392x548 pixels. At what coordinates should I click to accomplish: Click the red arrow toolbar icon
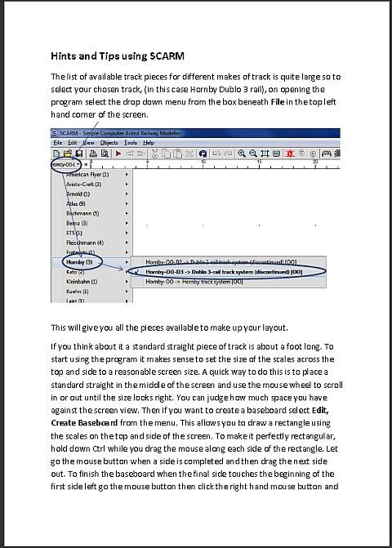[118, 154]
